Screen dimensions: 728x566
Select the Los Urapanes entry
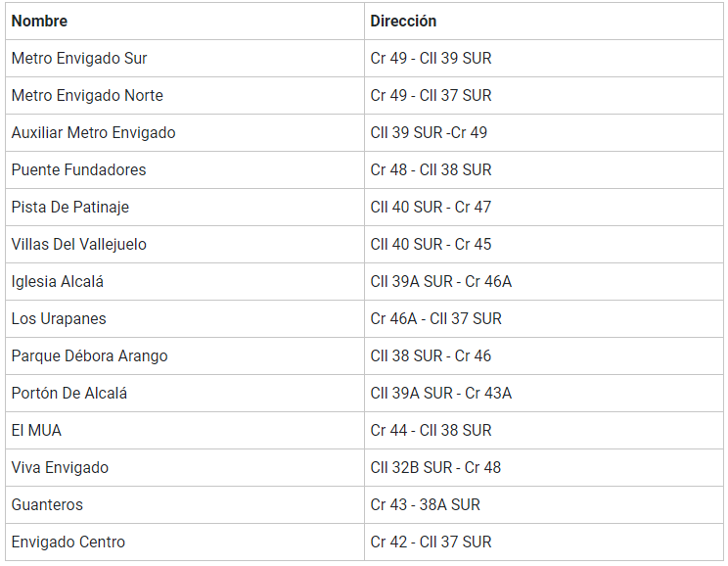[x=59, y=319]
